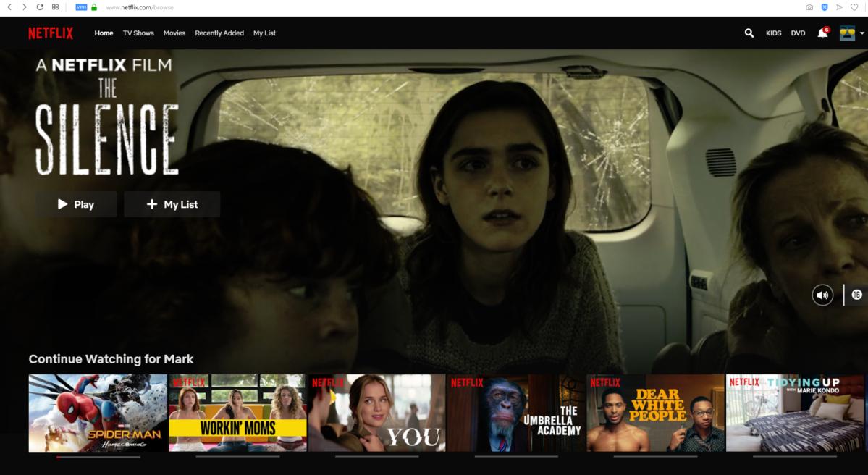This screenshot has width=868, height=475.
Task: Open the TV Shows section
Action: pyautogui.click(x=138, y=33)
